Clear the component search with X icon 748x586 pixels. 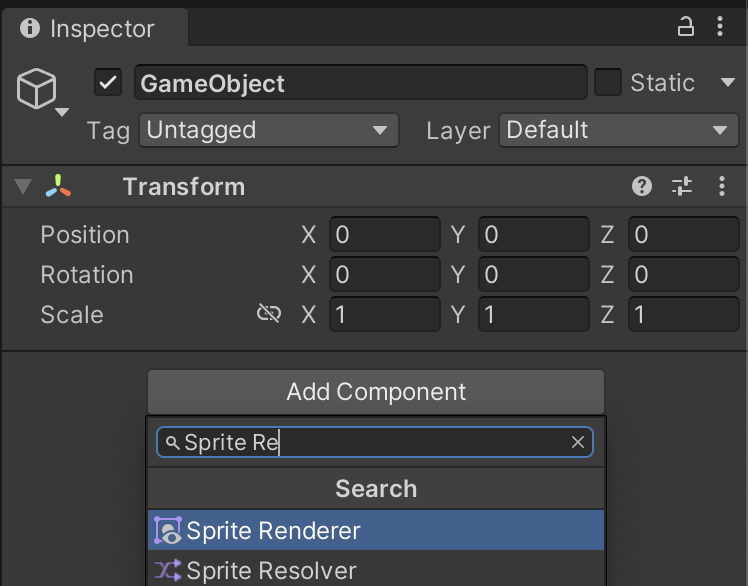coord(578,442)
